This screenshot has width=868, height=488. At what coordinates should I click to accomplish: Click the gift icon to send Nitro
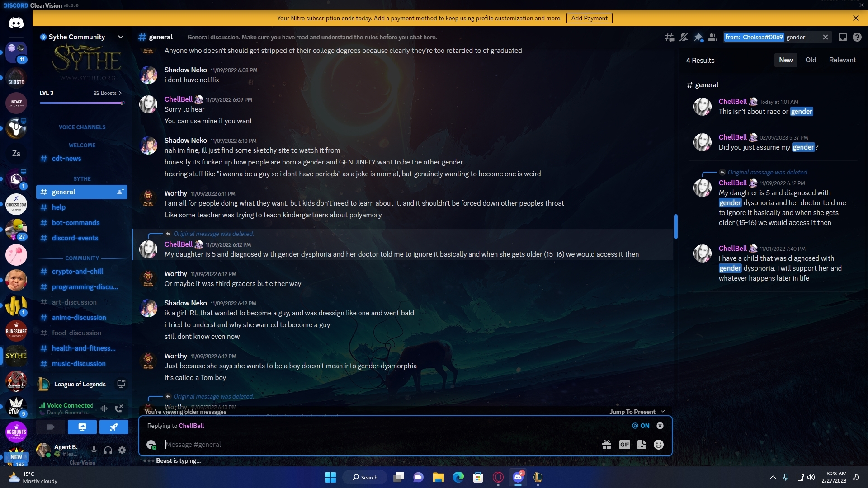(607, 445)
